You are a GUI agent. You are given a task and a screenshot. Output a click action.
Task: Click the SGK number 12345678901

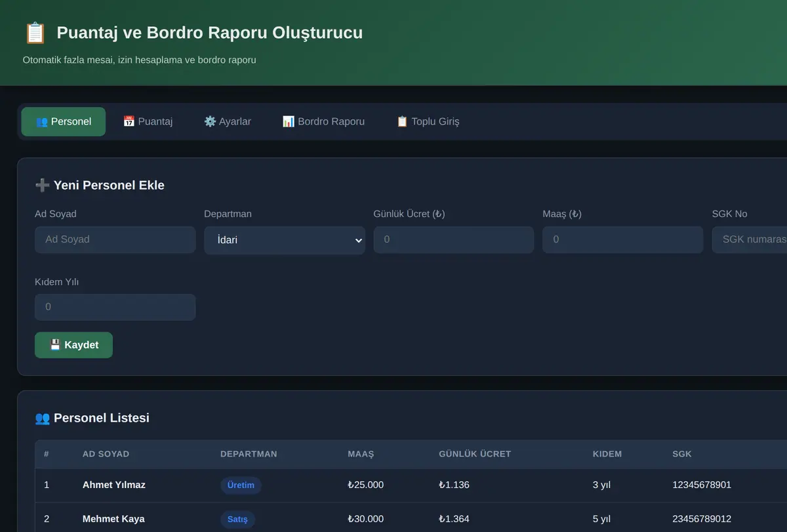pyautogui.click(x=702, y=485)
